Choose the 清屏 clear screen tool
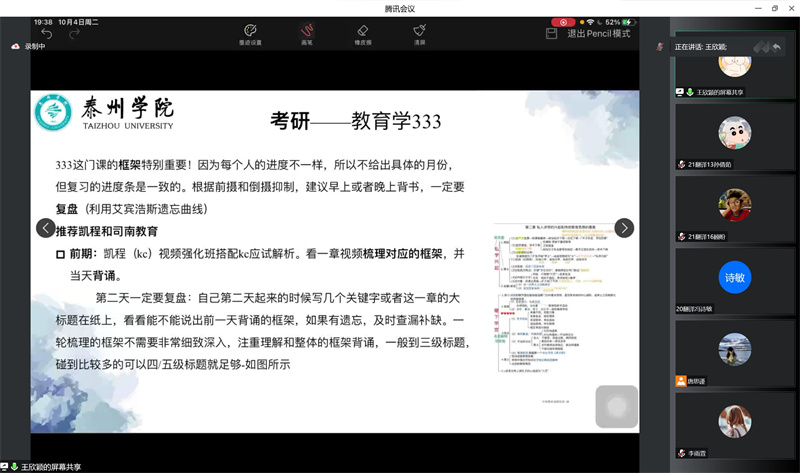The height and width of the screenshot is (473, 800). tap(420, 34)
